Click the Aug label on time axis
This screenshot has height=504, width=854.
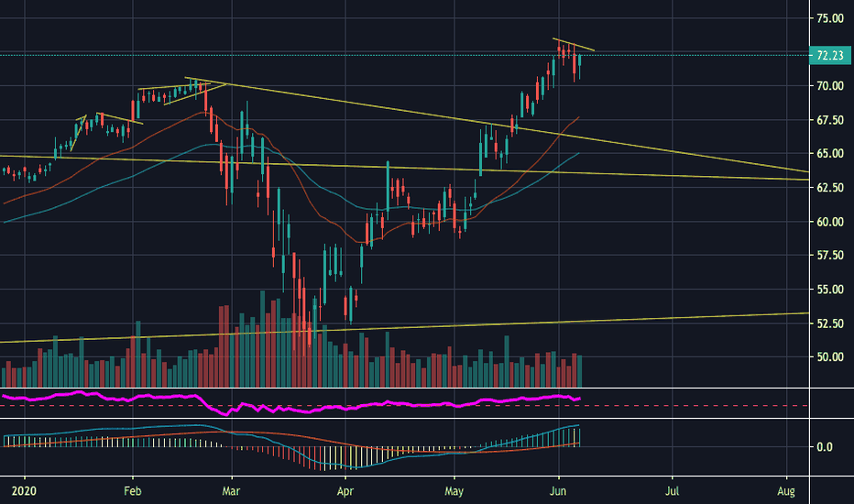[x=786, y=491]
